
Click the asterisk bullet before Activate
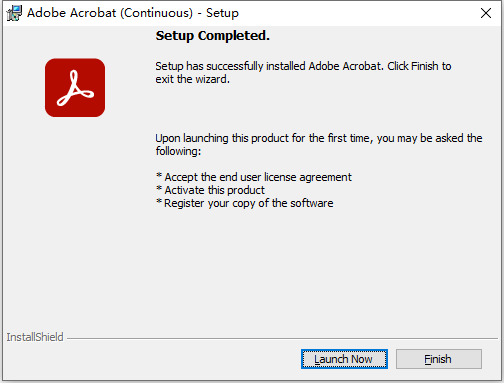[159, 189]
